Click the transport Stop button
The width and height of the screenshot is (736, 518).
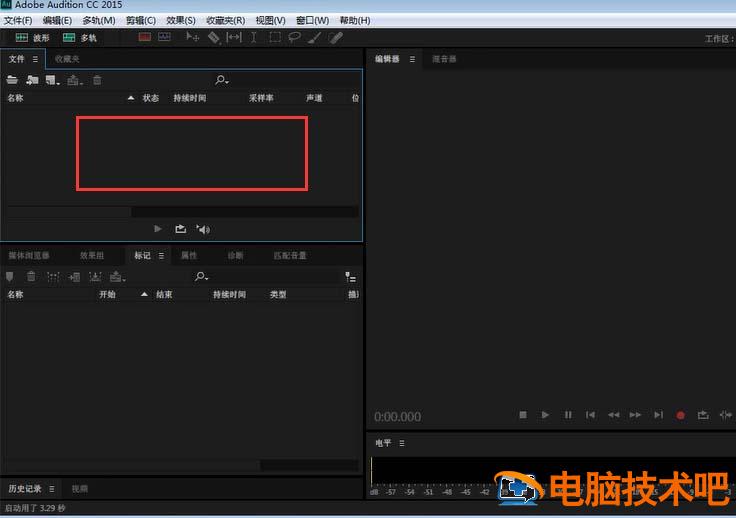(x=523, y=415)
